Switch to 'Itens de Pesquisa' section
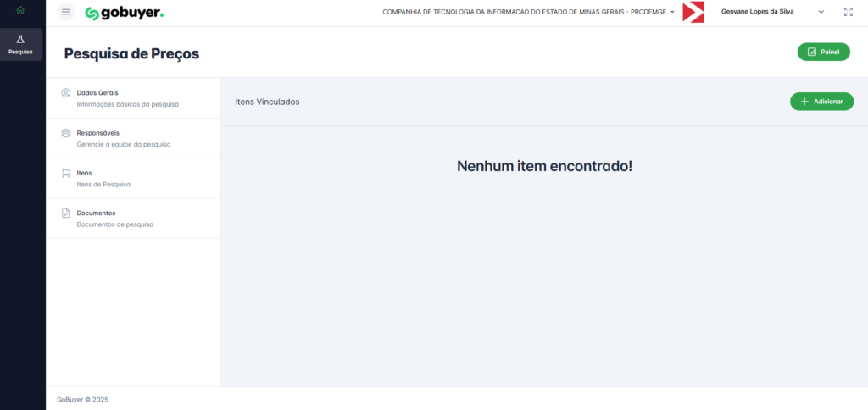This screenshot has height=410, width=868. coord(103,184)
